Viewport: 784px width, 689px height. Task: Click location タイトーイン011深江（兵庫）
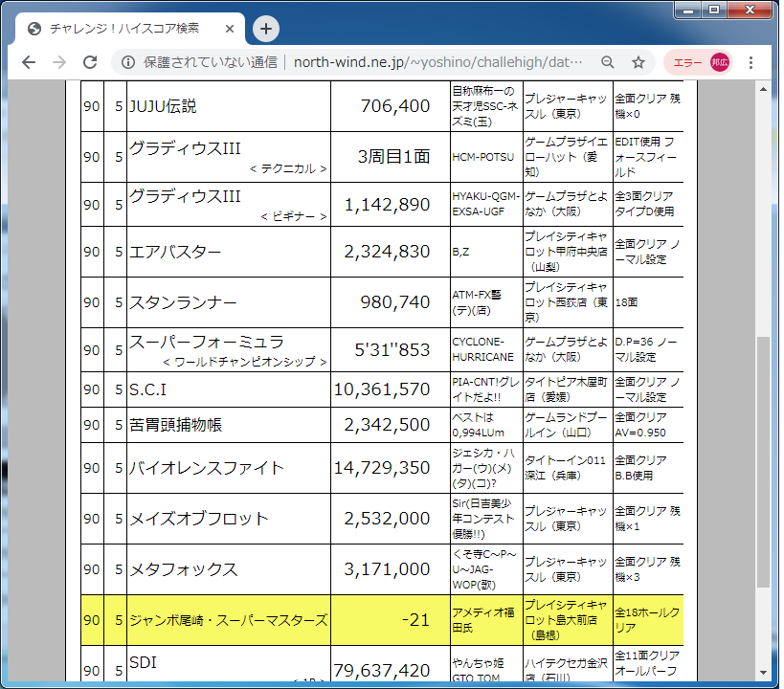click(x=566, y=468)
